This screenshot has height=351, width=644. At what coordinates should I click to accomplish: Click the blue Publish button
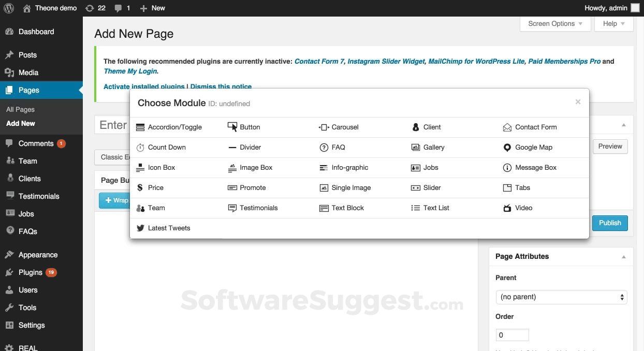tap(610, 223)
